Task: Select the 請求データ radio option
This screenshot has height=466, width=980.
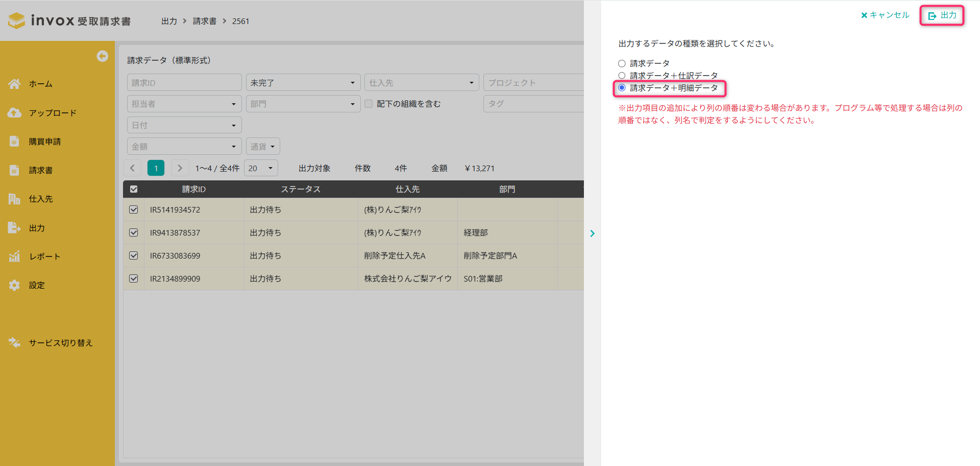Action: pos(622,63)
